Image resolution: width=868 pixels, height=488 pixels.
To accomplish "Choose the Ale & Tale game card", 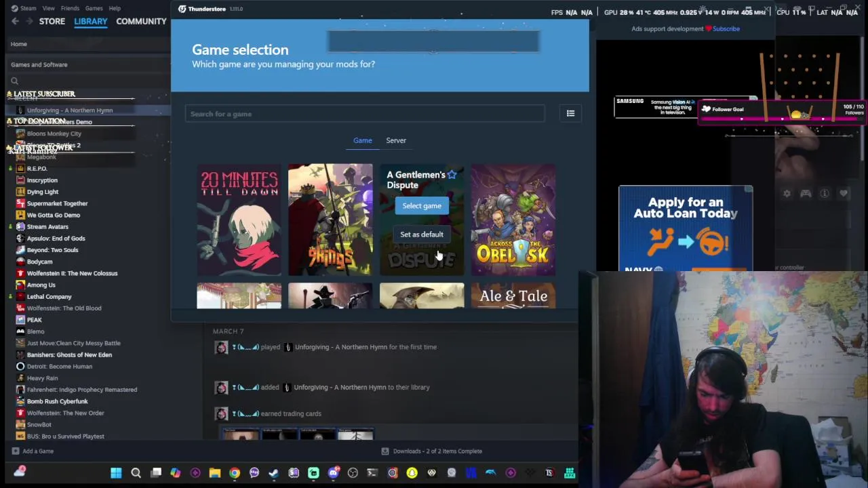I will tap(513, 296).
